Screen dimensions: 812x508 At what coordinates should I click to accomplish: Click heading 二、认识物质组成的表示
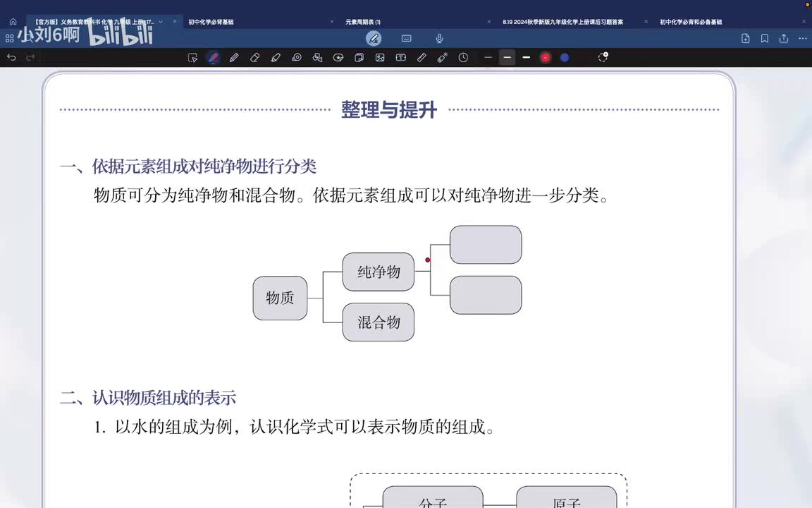(x=148, y=398)
